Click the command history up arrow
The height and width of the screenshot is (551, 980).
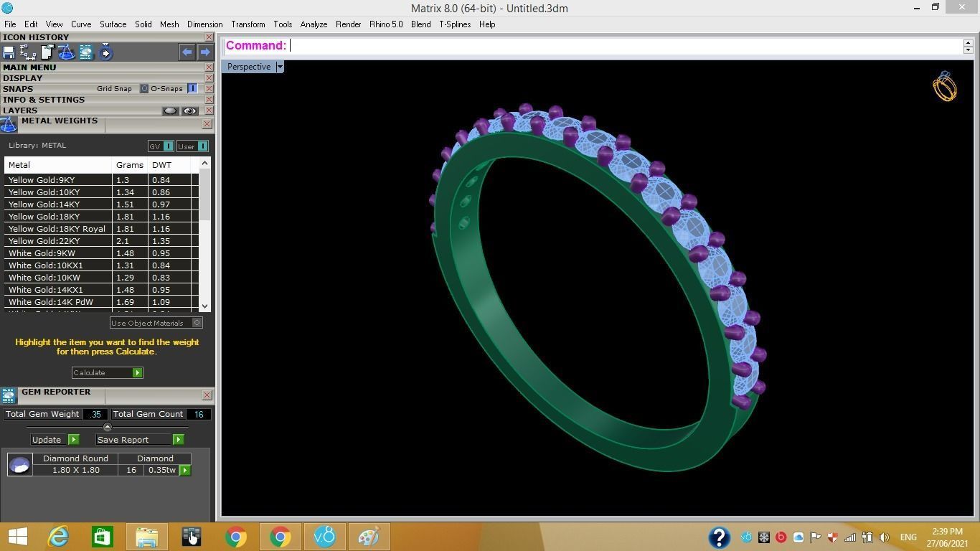pos(968,42)
